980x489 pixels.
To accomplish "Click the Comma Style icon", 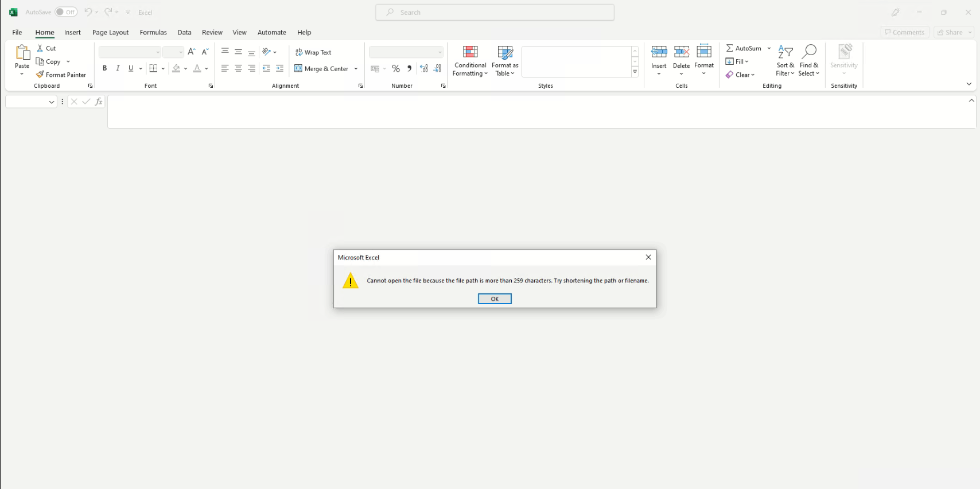I will pyautogui.click(x=409, y=68).
